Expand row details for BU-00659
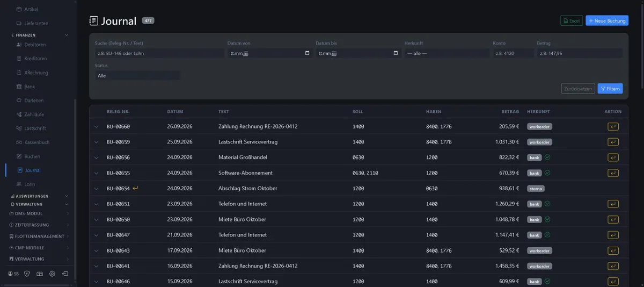 pos(97,142)
